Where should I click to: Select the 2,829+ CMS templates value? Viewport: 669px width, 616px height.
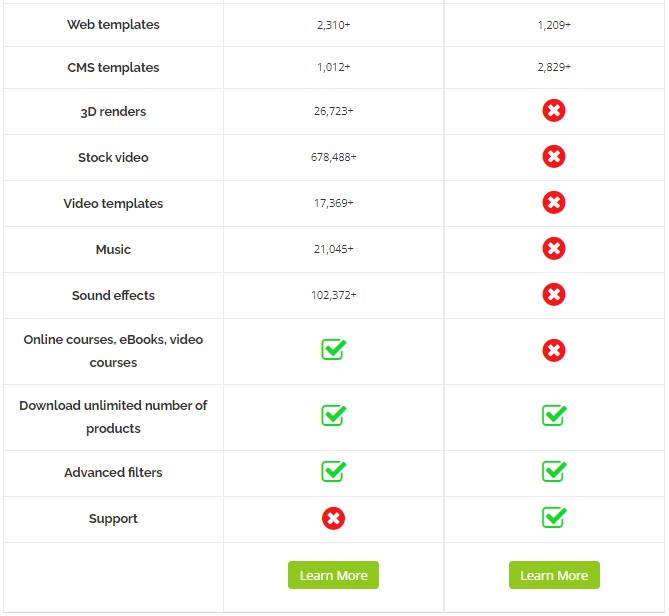554,67
